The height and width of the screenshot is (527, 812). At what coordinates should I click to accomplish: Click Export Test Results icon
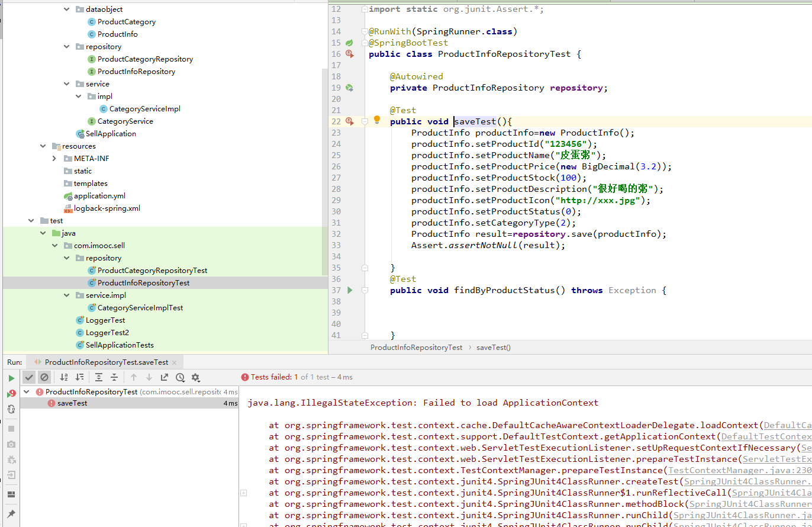tap(165, 377)
